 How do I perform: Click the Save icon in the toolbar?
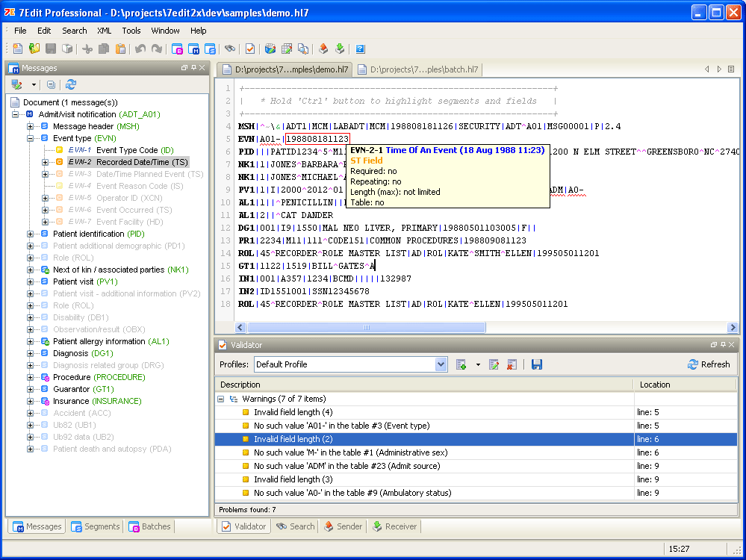(x=49, y=48)
